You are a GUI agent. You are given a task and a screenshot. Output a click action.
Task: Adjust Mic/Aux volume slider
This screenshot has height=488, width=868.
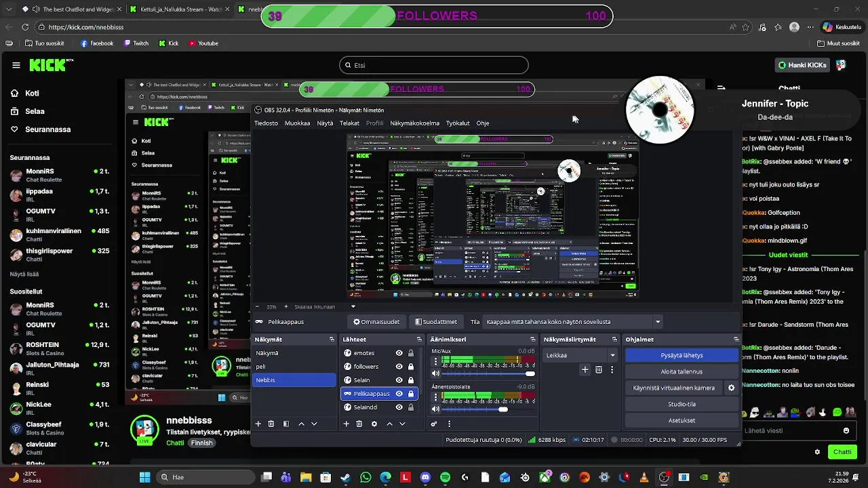[530, 373]
